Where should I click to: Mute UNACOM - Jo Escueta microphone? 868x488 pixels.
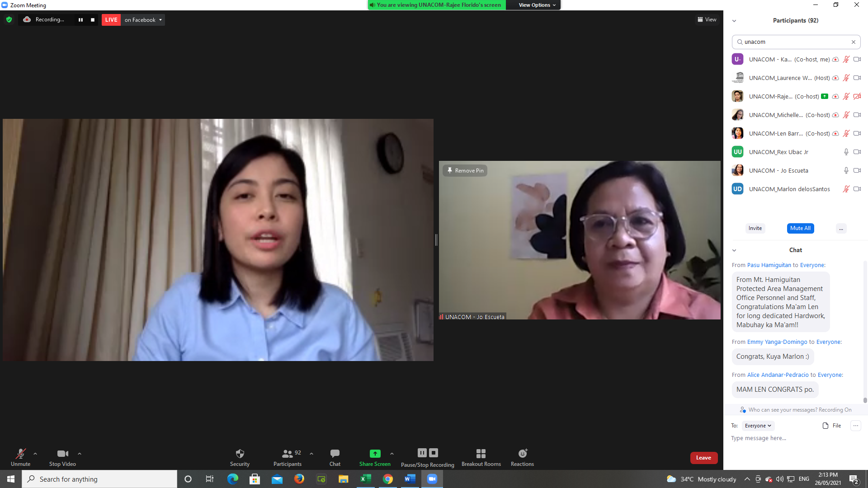coord(846,170)
